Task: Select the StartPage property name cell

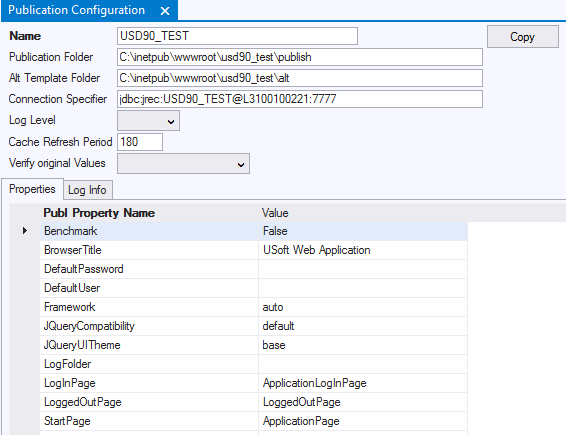Action: tap(149, 421)
